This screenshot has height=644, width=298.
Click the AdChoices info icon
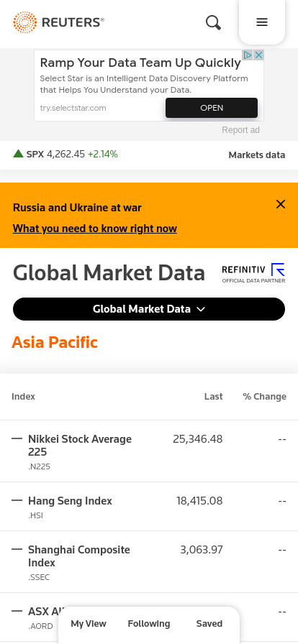247,55
